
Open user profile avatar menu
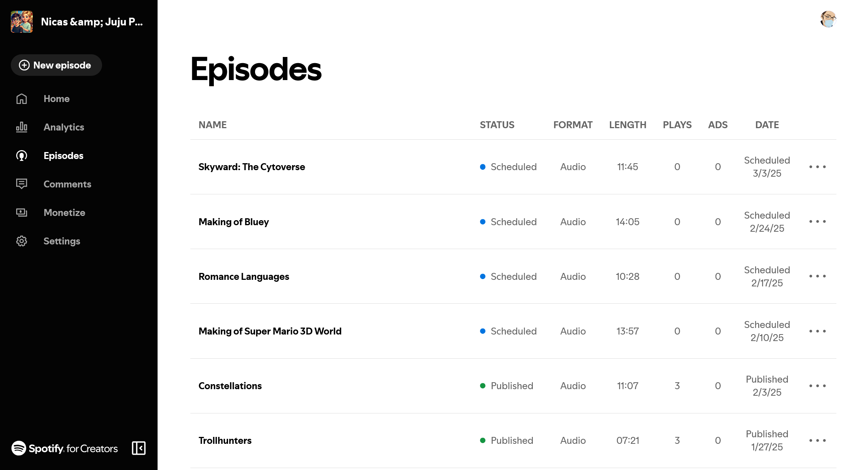[x=828, y=19]
